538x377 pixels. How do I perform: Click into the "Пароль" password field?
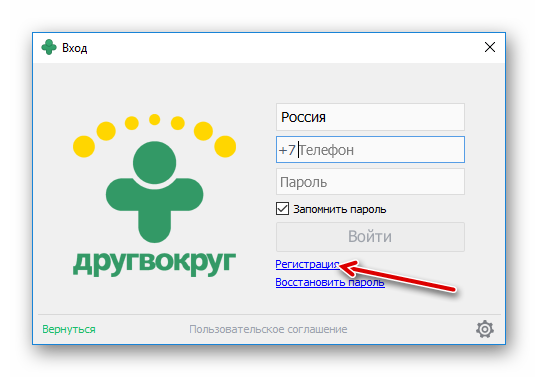(x=370, y=182)
